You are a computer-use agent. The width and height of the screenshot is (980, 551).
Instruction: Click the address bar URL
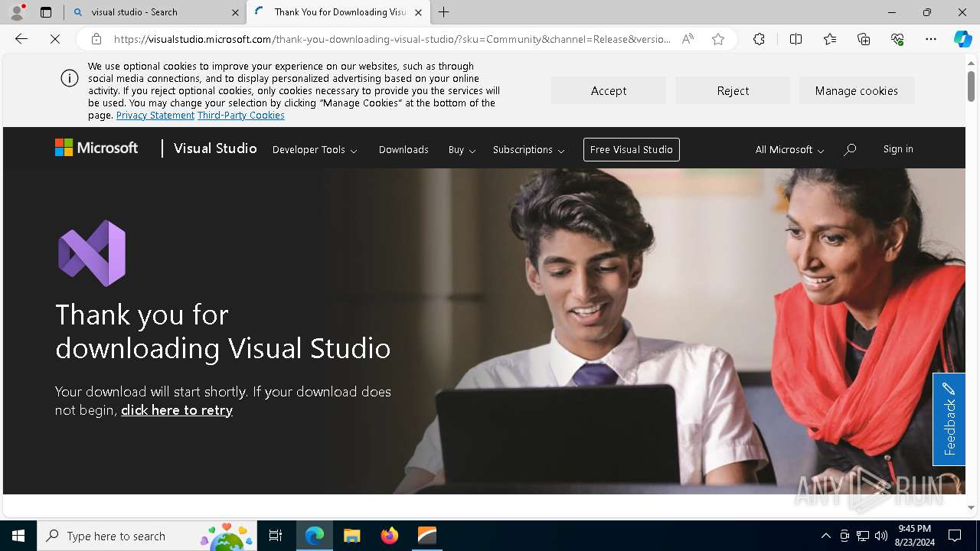(x=392, y=39)
